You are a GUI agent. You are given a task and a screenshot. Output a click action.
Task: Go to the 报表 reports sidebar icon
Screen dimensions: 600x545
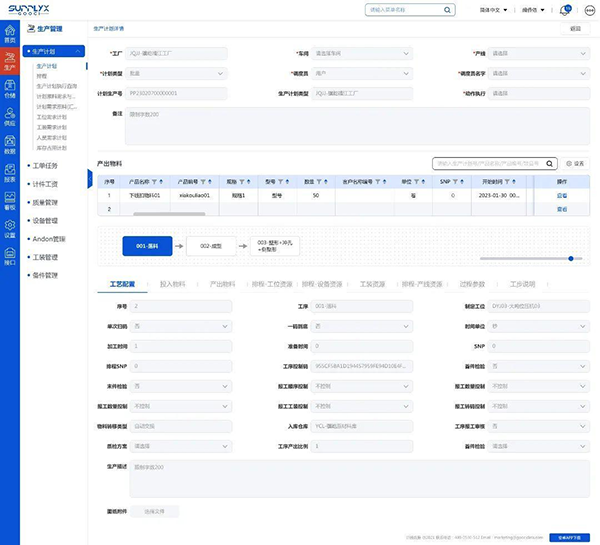(10, 173)
